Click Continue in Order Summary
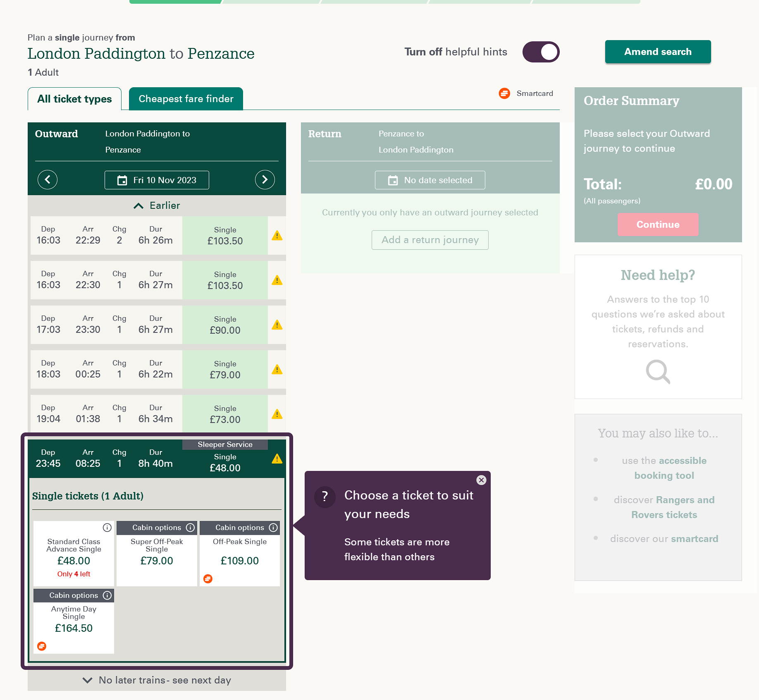Viewport: 759px width, 700px height. click(658, 225)
